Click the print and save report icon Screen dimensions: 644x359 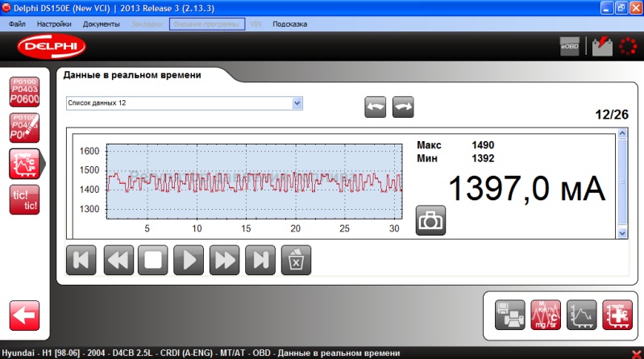509,315
